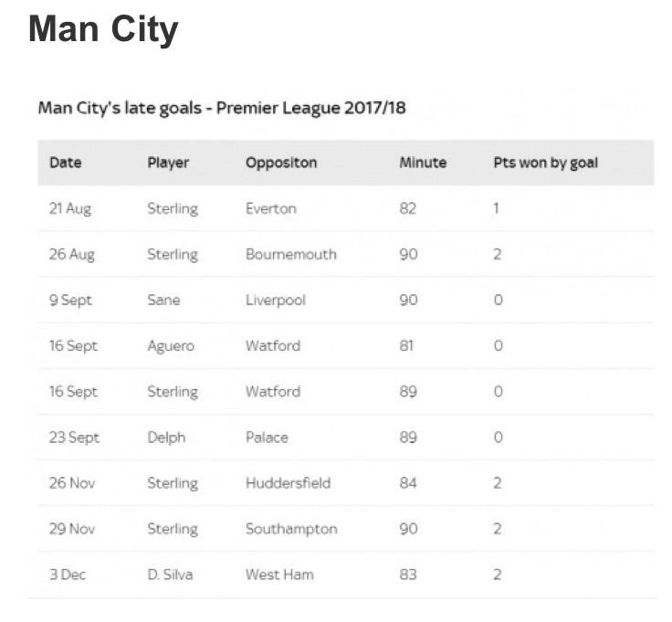Click the Player column header
The width and height of the screenshot is (672, 622).
(168, 163)
